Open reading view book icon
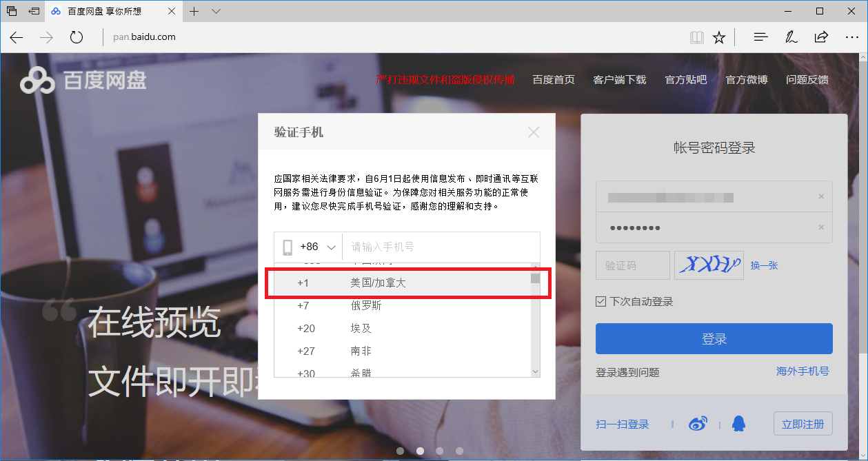Screen dimensions: 868x461 tap(697, 37)
